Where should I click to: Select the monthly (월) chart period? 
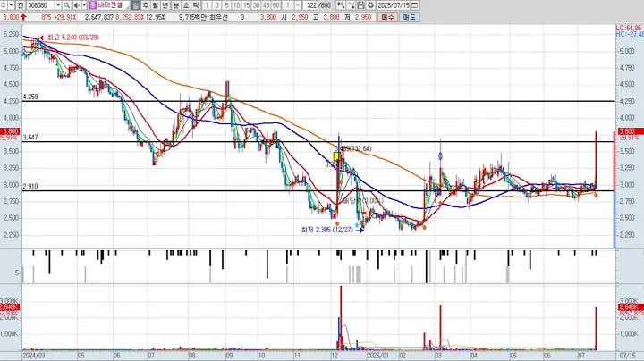[156, 5]
